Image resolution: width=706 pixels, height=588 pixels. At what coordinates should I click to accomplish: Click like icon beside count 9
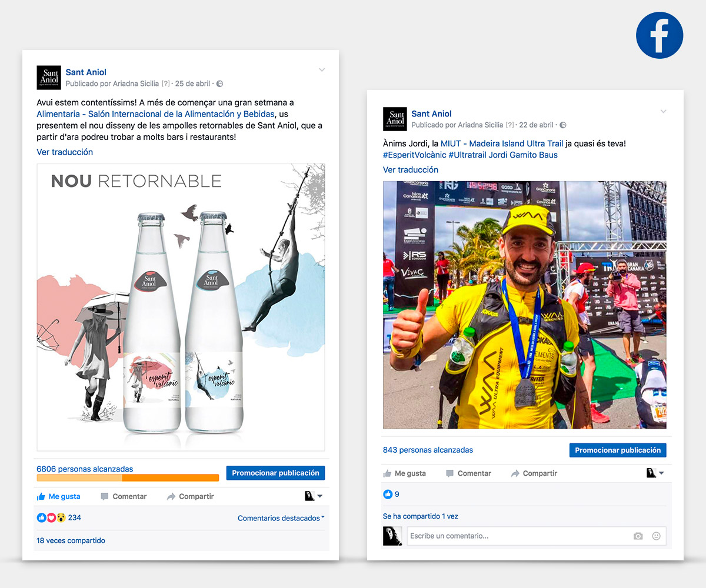click(x=388, y=494)
